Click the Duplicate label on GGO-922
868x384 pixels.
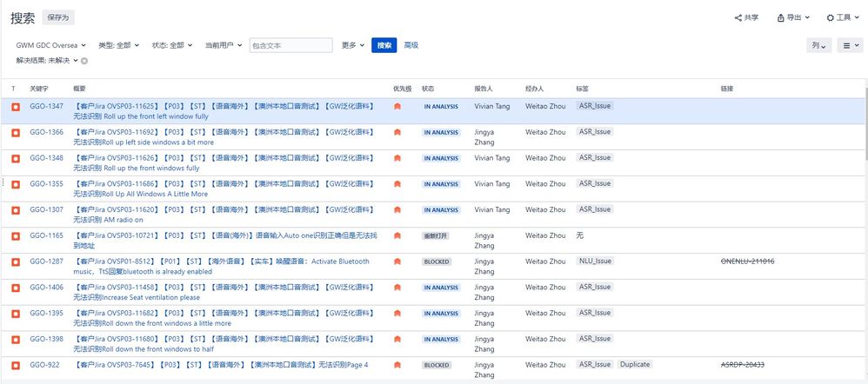[x=635, y=365]
